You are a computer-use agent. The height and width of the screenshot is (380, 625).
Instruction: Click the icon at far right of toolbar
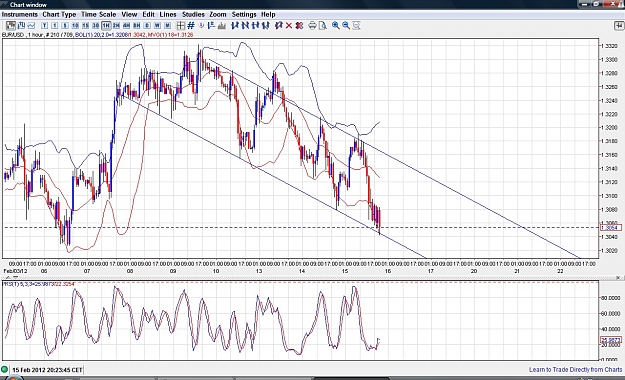[x=619, y=26]
